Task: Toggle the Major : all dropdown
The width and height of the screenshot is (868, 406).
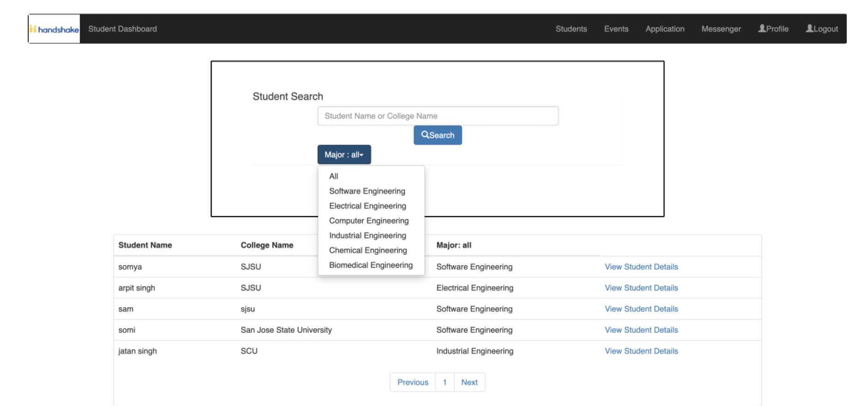Action: 344,154
